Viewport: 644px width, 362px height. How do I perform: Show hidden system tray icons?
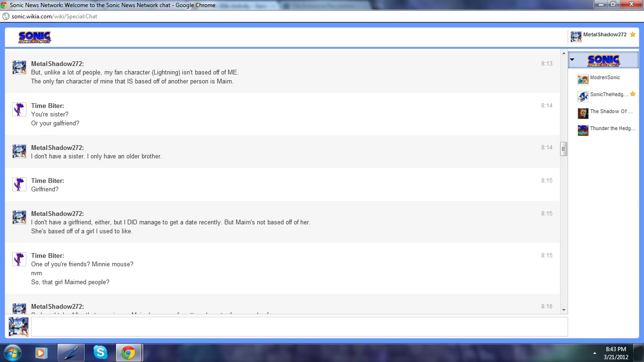click(594, 353)
